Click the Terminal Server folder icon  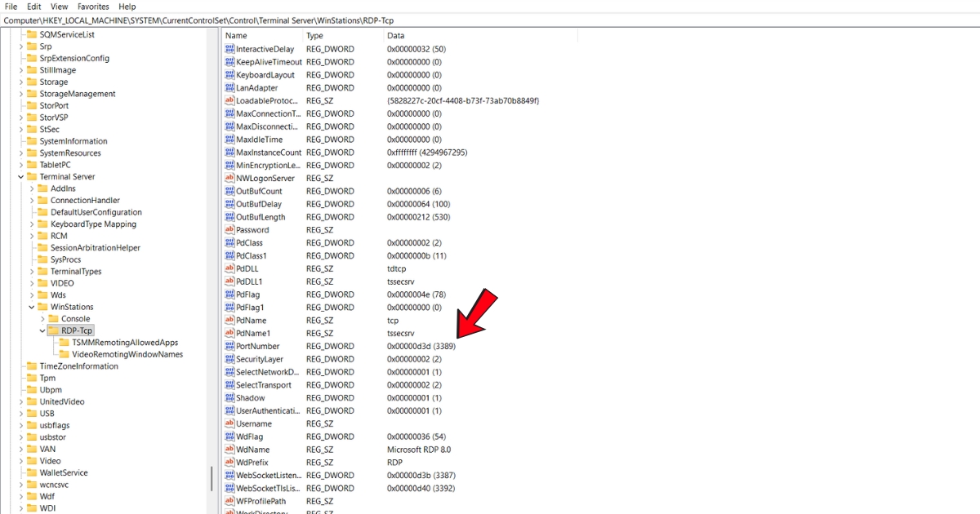[x=32, y=177]
